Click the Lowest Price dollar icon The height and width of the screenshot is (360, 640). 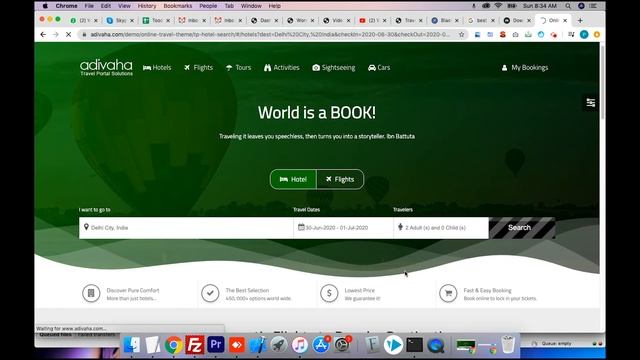[329, 293]
